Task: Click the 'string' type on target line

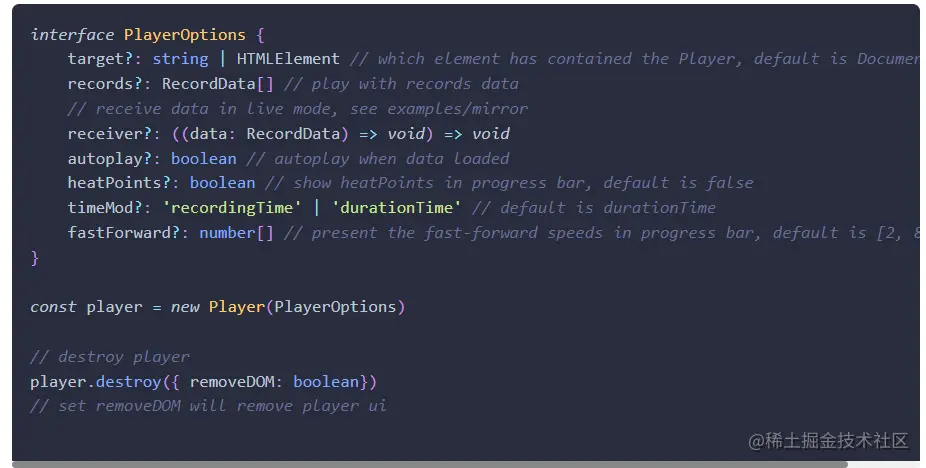Action: coord(180,59)
